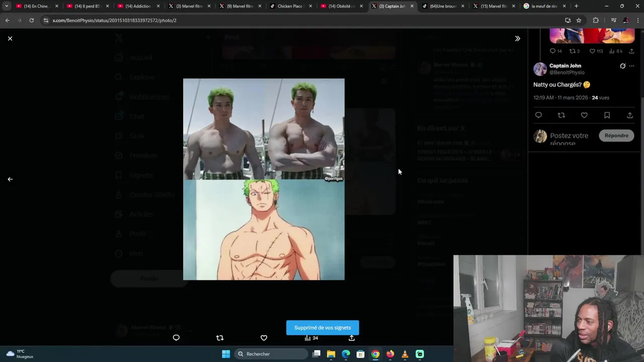This screenshot has width=644, height=362.
Task: Close the 'Chicken Place' tab
Action: (310, 6)
